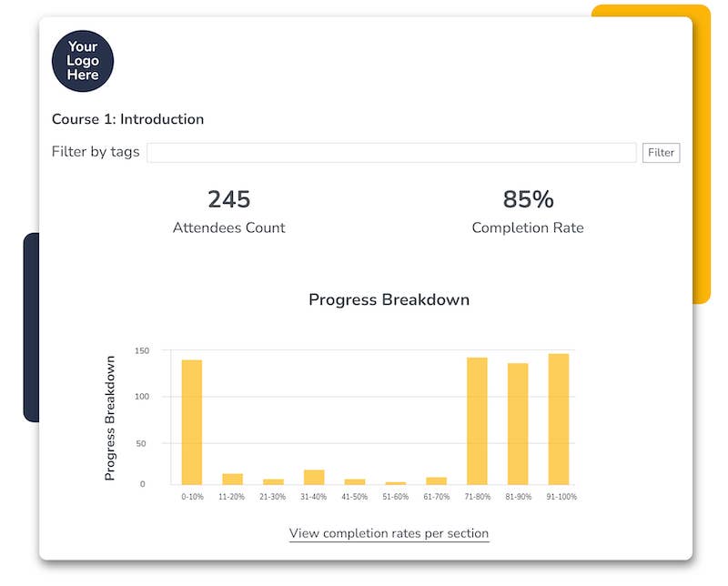Viewport: 728px width, 586px height.
Task: Open View completion rates per section link
Action: point(389,533)
